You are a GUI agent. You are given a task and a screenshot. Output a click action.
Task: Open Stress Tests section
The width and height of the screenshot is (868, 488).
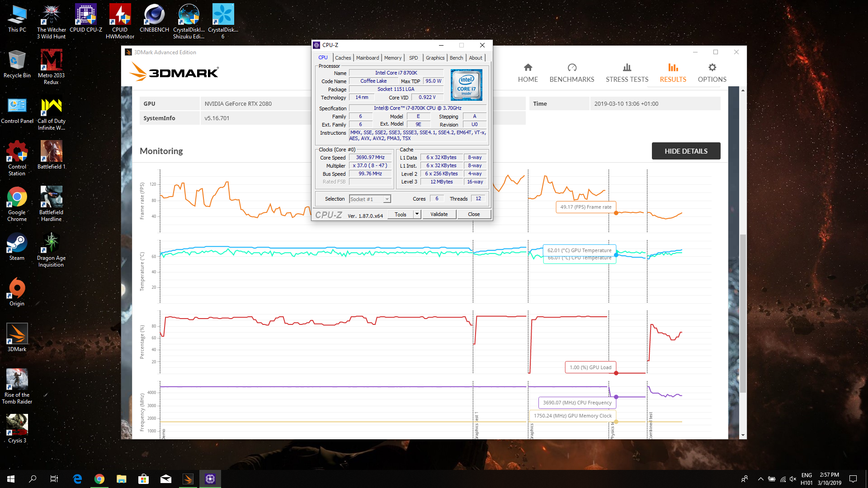pyautogui.click(x=627, y=73)
